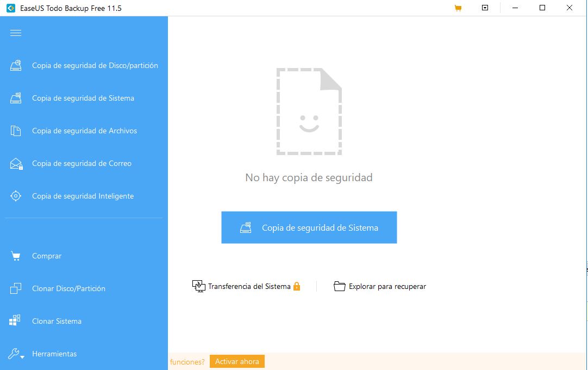Expand the Herramientas tools menu
The width and height of the screenshot is (588, 370).
(x=54, y=354)
